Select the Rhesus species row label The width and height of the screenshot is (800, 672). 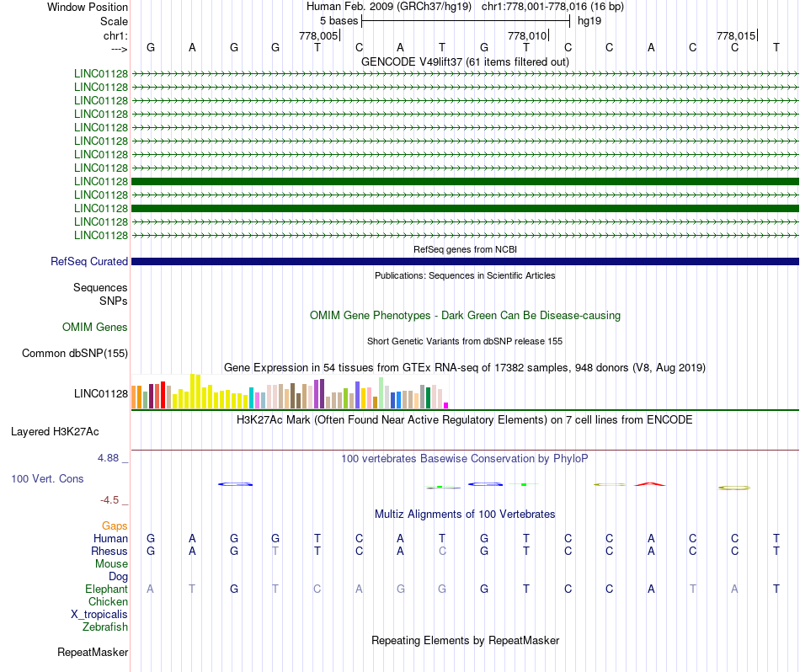pos(109,552)
